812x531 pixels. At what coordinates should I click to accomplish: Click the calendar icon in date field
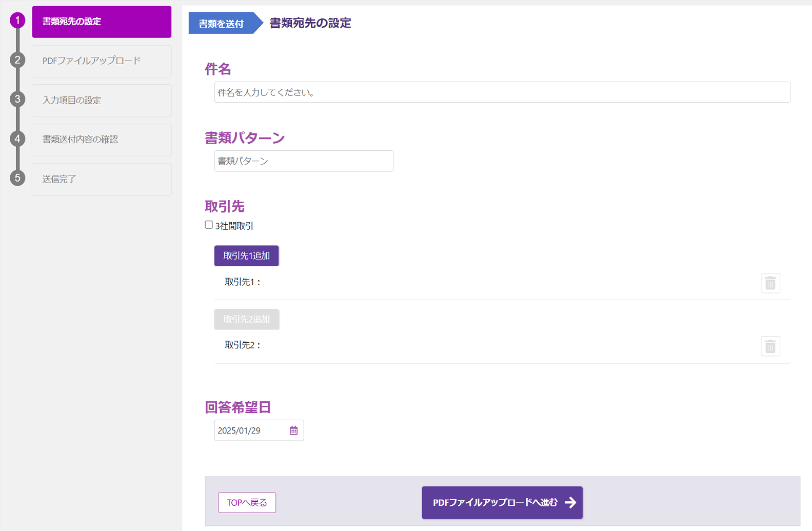tap(293, 430)
